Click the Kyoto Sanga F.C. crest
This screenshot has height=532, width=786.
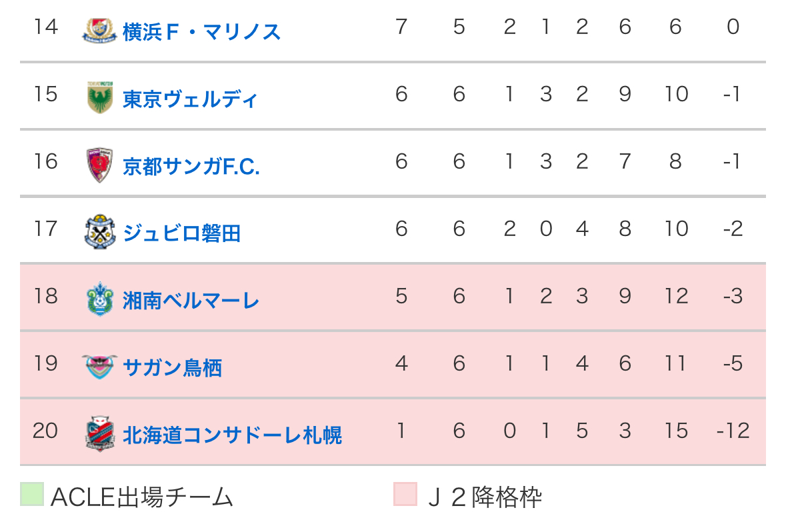click(x=99, y=165)
